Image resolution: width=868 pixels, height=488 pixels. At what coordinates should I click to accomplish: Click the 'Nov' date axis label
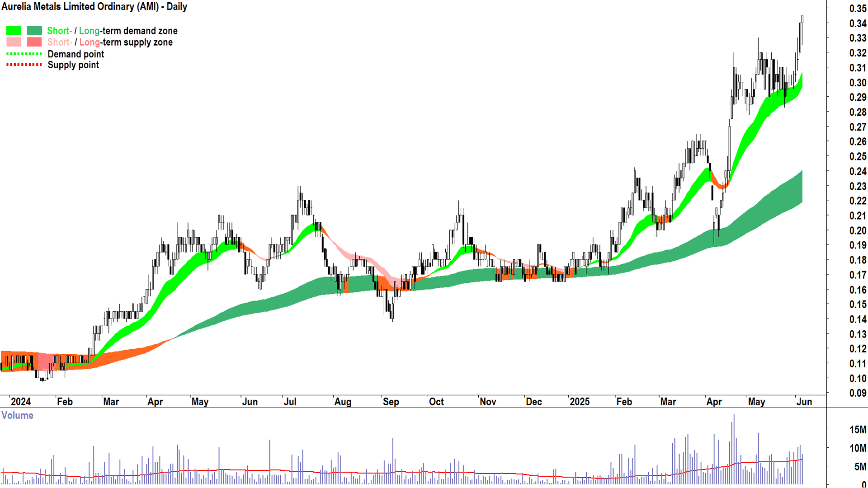(488, 402)
